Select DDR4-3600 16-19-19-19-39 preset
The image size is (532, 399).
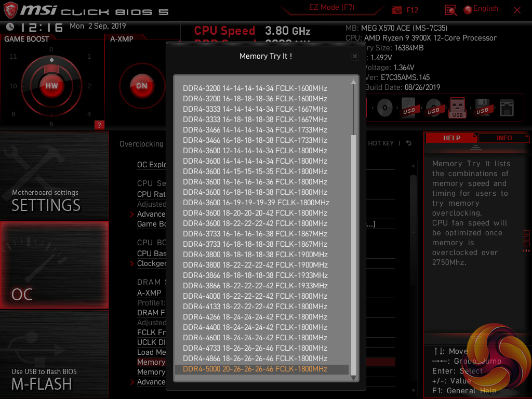coord(256,203)
